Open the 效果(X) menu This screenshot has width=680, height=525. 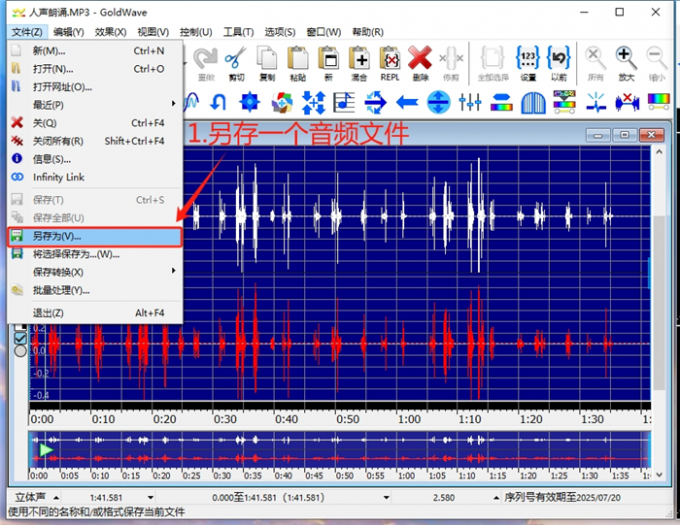point(111,32)
